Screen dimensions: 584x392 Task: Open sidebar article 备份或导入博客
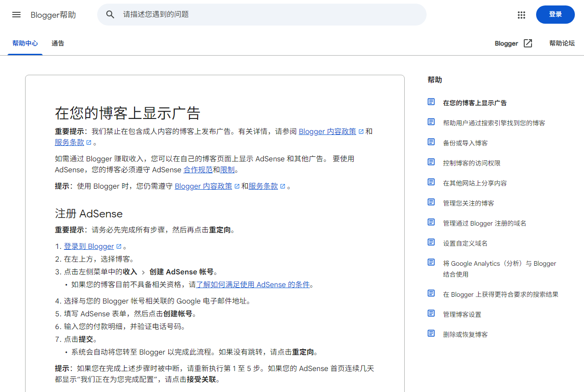coord(465,143)
